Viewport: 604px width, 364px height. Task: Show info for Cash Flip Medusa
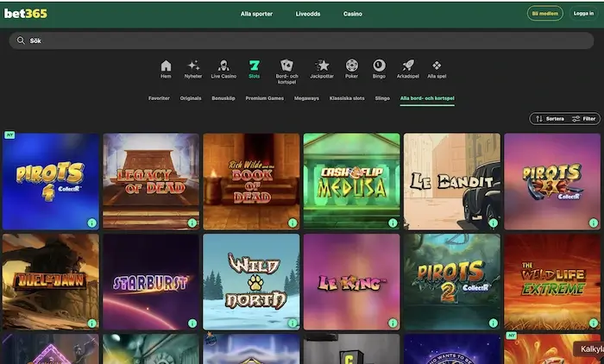tap(393, 223)
